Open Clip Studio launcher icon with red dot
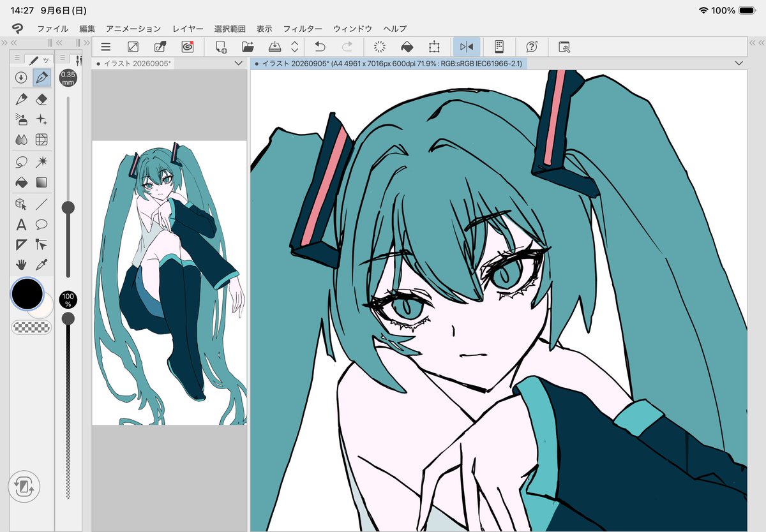This screenshot has height=532, width=766. click(188, 47)
